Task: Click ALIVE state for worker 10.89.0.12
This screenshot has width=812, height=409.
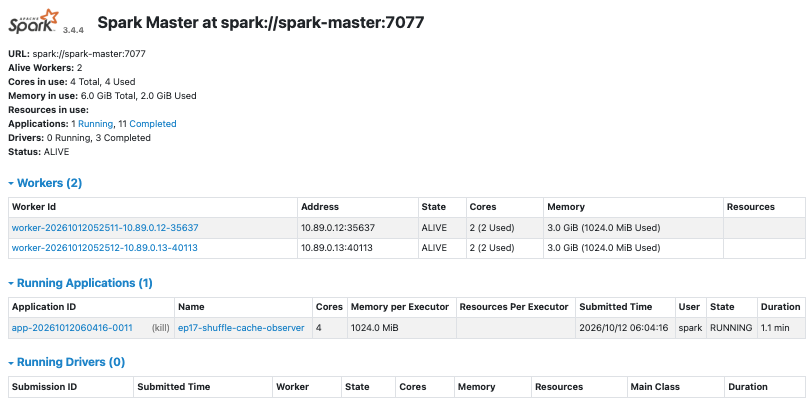Action: coord(434,228)
